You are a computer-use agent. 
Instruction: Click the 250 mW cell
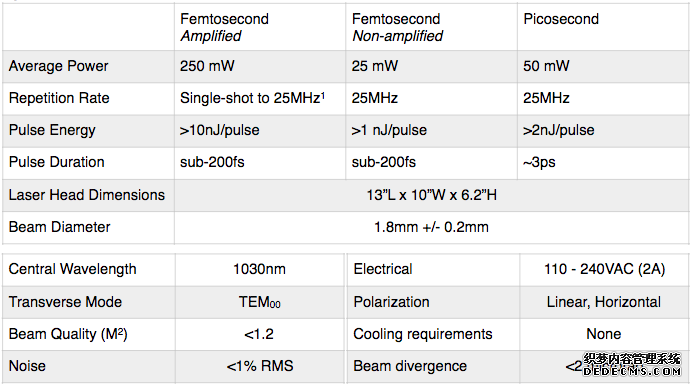click(260, 66)
